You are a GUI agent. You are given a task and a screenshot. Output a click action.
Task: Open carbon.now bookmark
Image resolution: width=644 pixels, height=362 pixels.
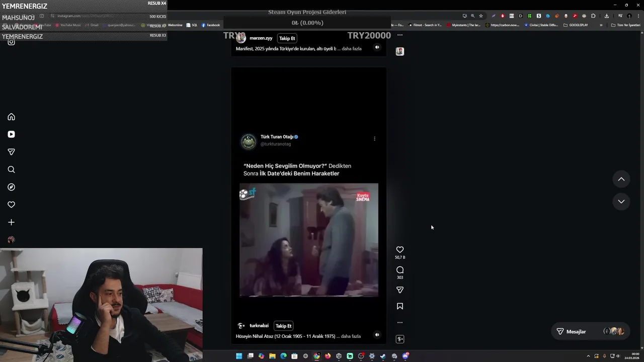502,25
